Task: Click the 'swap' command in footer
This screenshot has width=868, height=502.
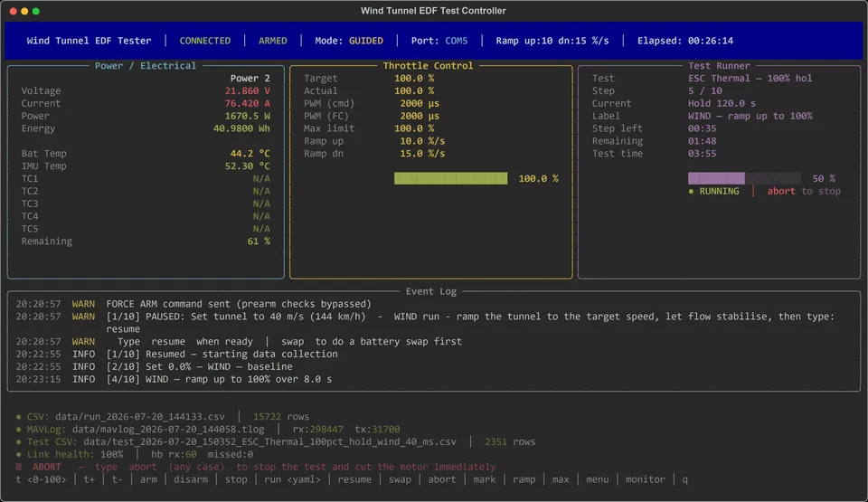Action: point(400,479)
